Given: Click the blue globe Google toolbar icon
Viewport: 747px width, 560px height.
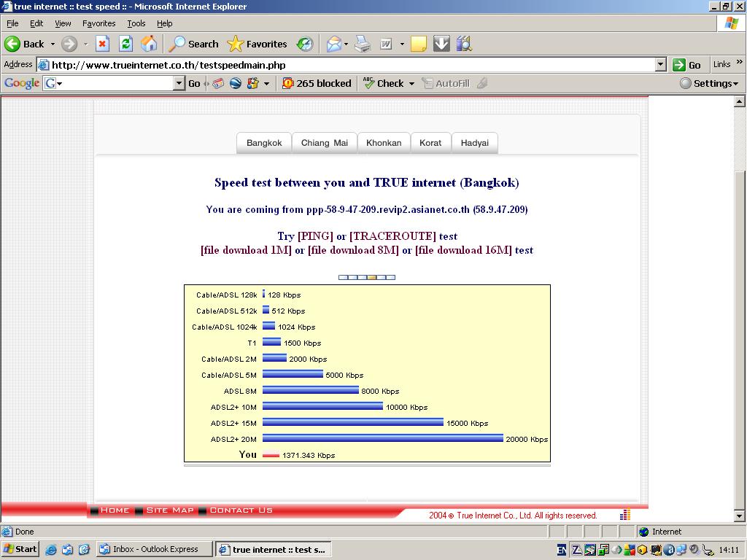Looking at the screenshot, I should 236,84.
